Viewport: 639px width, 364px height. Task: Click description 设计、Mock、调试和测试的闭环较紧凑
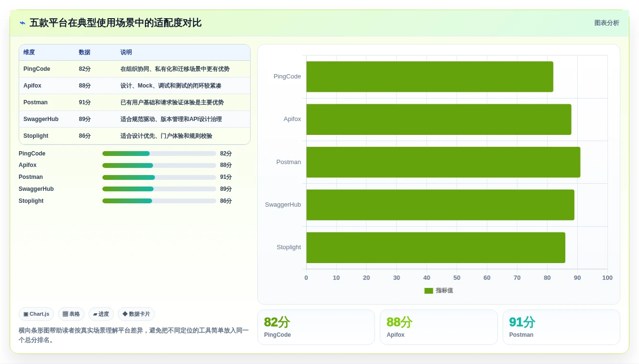point(171,86)
